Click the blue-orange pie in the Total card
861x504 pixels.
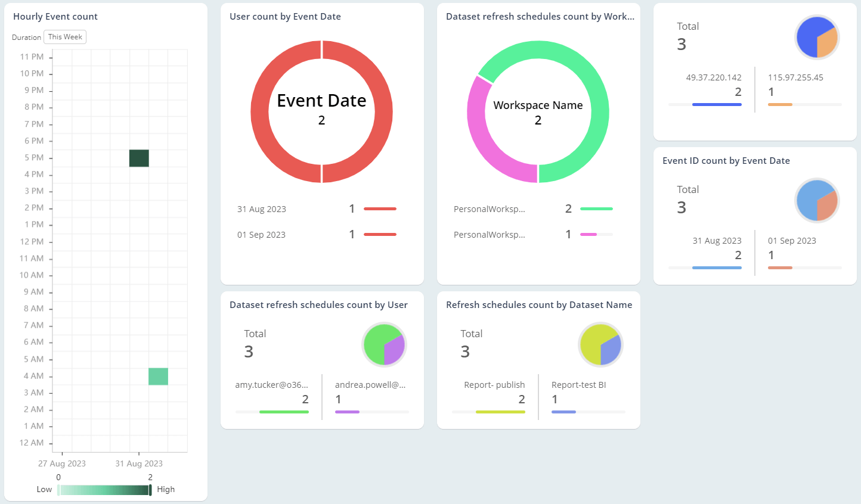(x=817, y=37)
